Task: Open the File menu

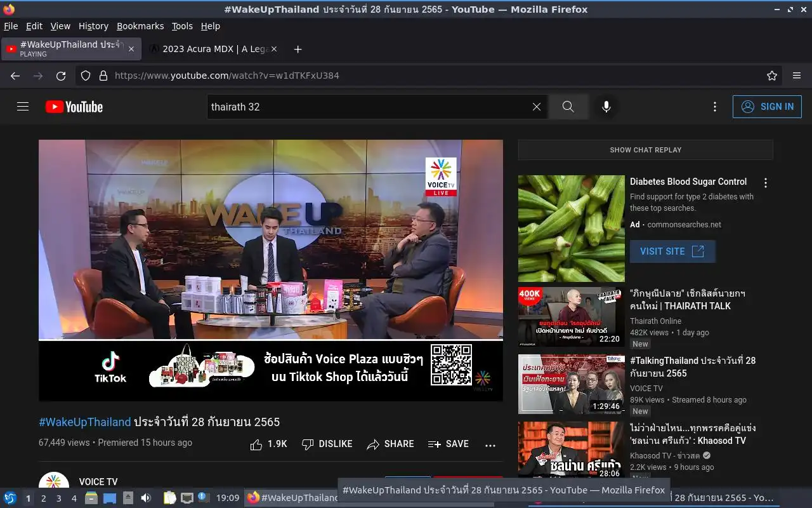Action: click(x=11, y=26)
